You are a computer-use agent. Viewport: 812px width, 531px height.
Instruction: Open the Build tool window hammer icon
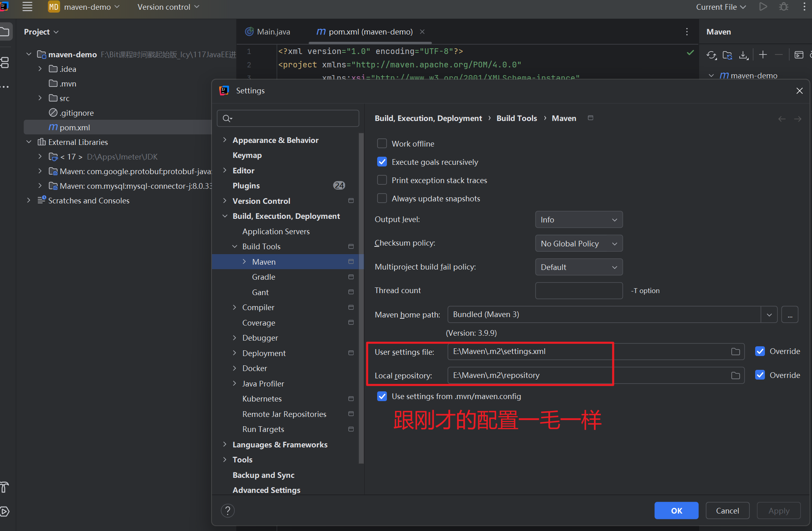4,487
